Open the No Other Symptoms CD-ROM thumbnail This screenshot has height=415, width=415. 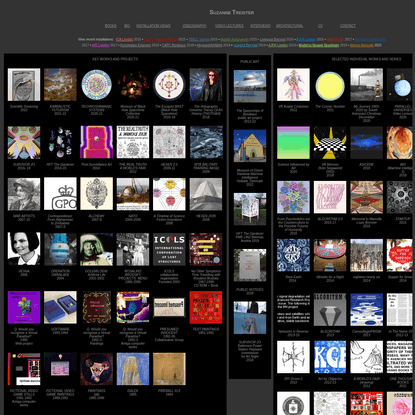(x=206, y=249)
